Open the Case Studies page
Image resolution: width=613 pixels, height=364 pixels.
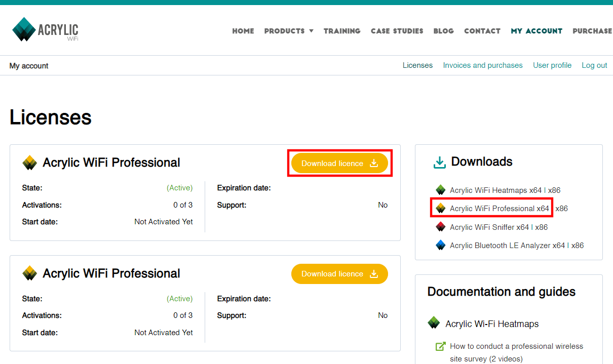click(x=397, y=31)
